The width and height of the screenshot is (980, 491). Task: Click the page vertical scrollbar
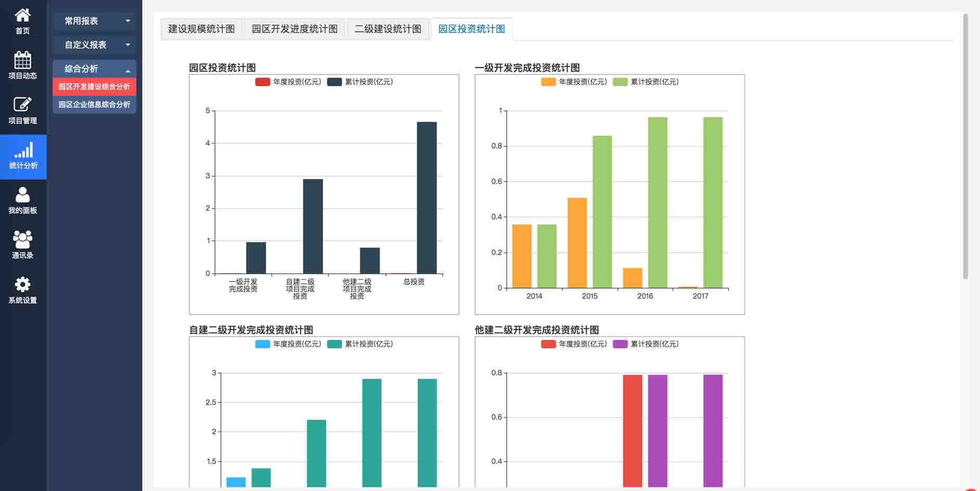(965, 146)
